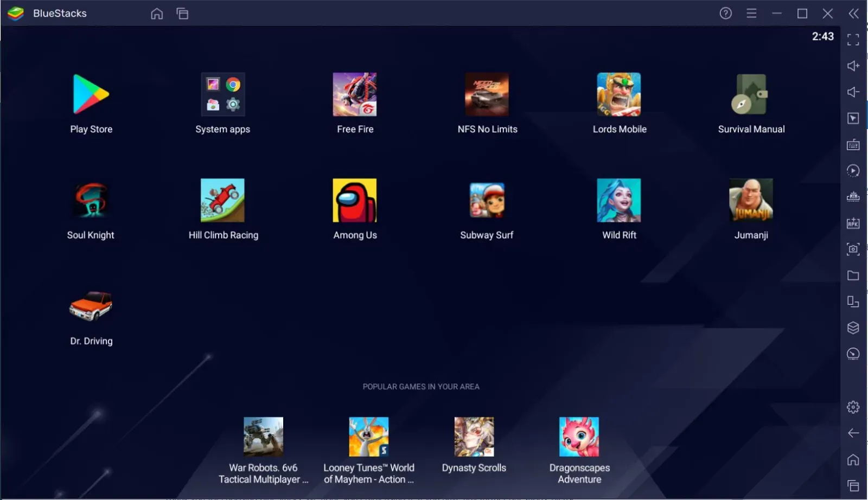Start Hill Climb Racing

(x=223, y=200)
